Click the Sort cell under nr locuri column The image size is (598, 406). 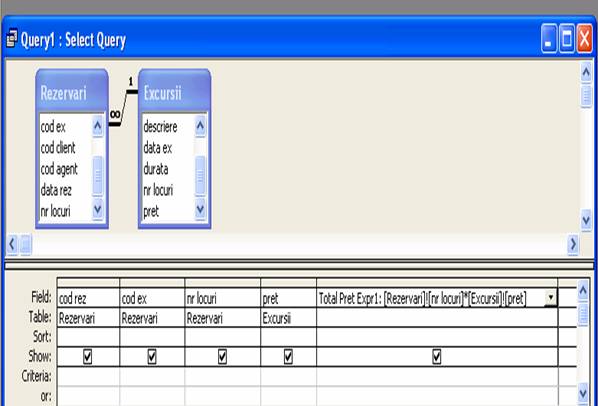[x=222, y=337]
